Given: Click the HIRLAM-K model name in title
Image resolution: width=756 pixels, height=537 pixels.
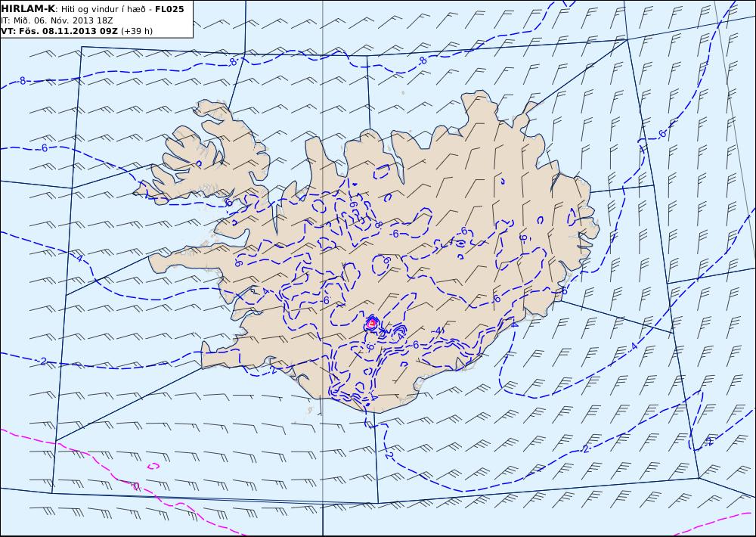Looking at the screenshot, I should pyautogui.click(x=28, y=8).
